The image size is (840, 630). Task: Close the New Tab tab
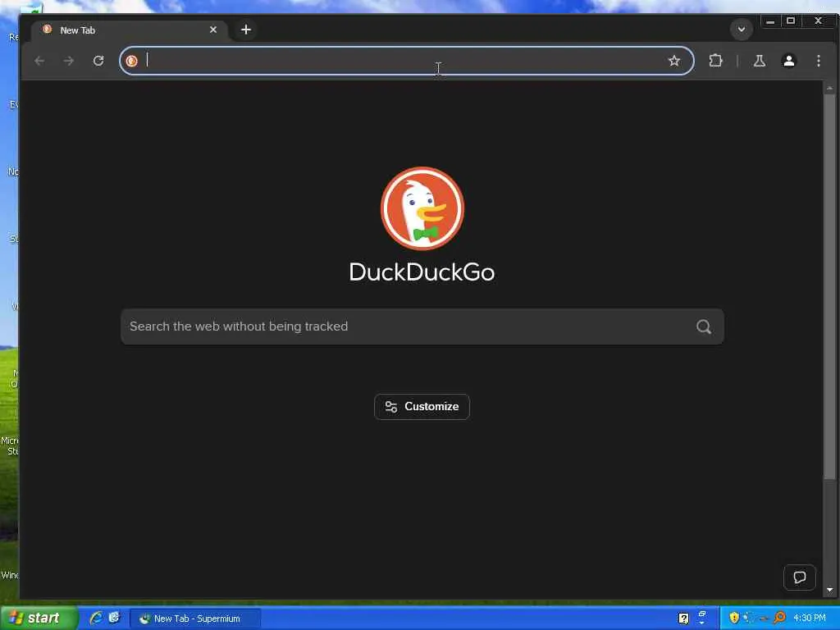pyautogui.click(x=213, y=30)
